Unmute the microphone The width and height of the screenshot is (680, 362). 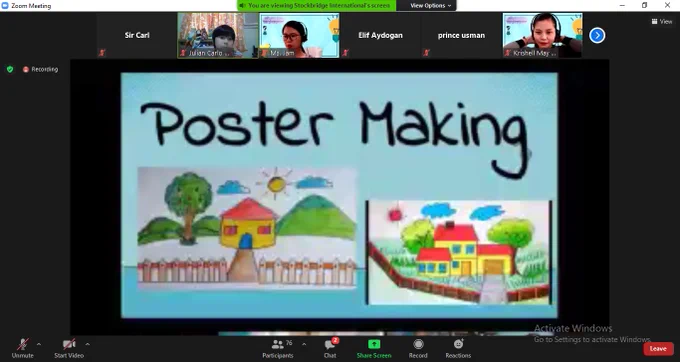pos(23,348)
